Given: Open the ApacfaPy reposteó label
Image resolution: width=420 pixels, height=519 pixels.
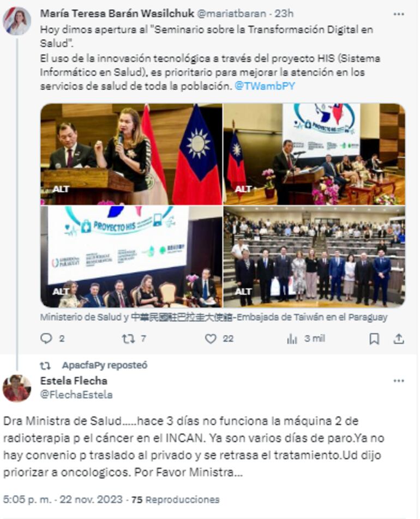Looking at the screenshot, I should 104,365.
